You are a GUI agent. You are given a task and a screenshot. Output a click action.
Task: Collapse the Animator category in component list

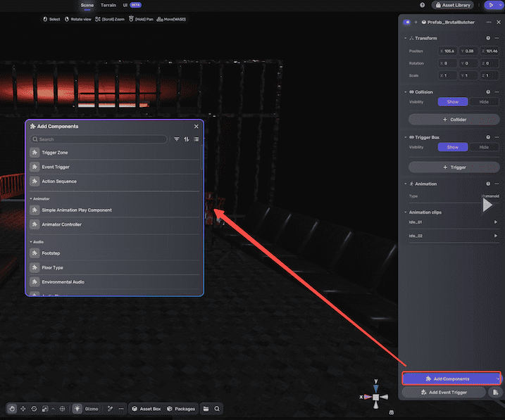coord(31,199)
